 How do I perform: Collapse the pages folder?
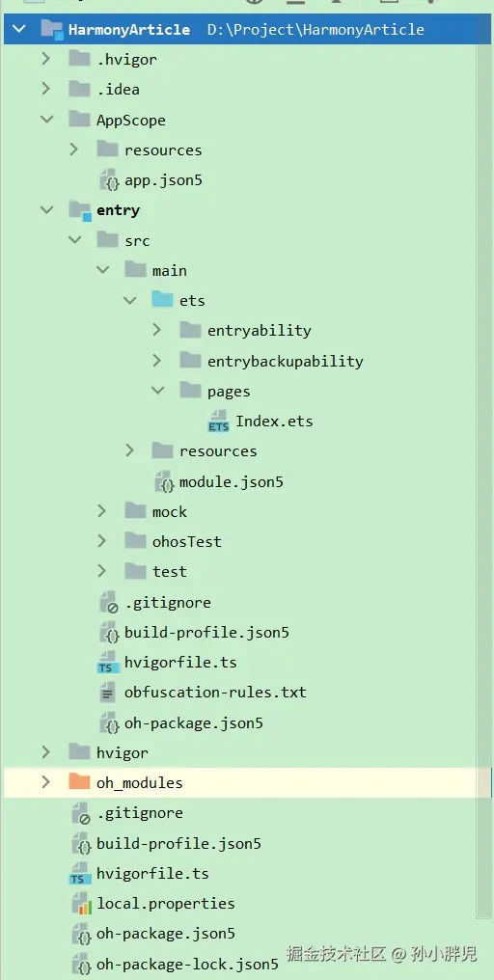pyautogui.click(x=157, y=391)
